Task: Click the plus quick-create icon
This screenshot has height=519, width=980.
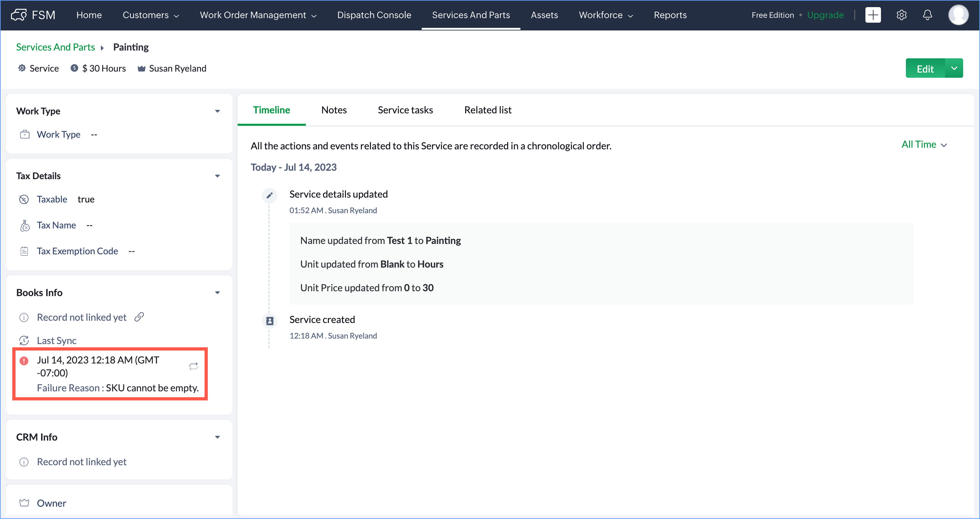Action: point(873,15)
